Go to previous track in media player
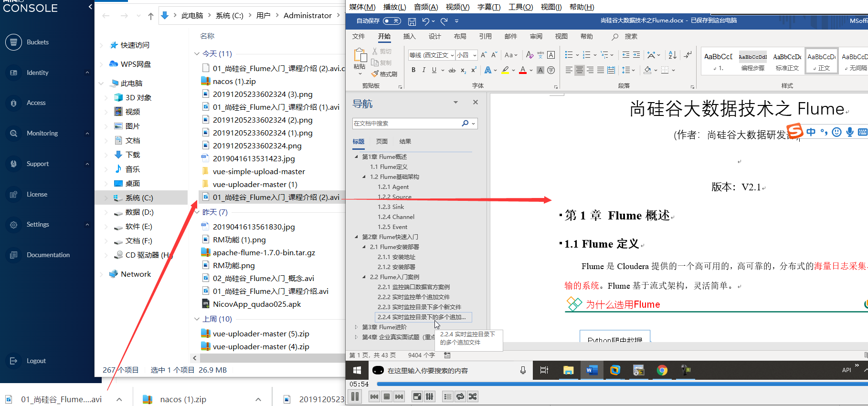 (x=374, y=396)
